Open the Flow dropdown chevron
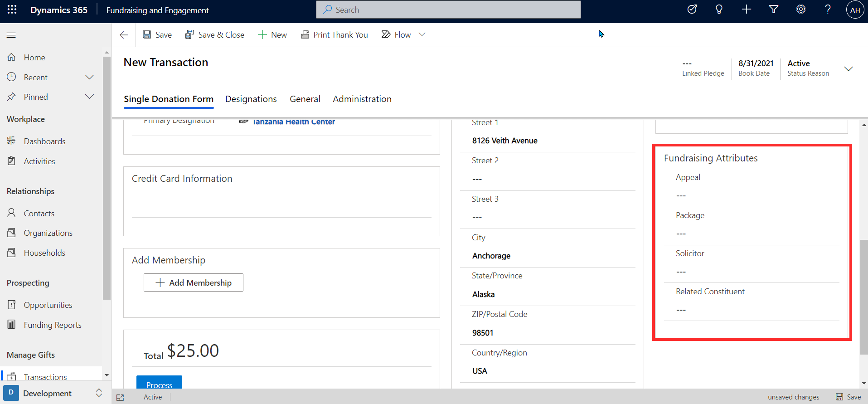The width and height of the screenshot is (868, 404). [422, 34]
